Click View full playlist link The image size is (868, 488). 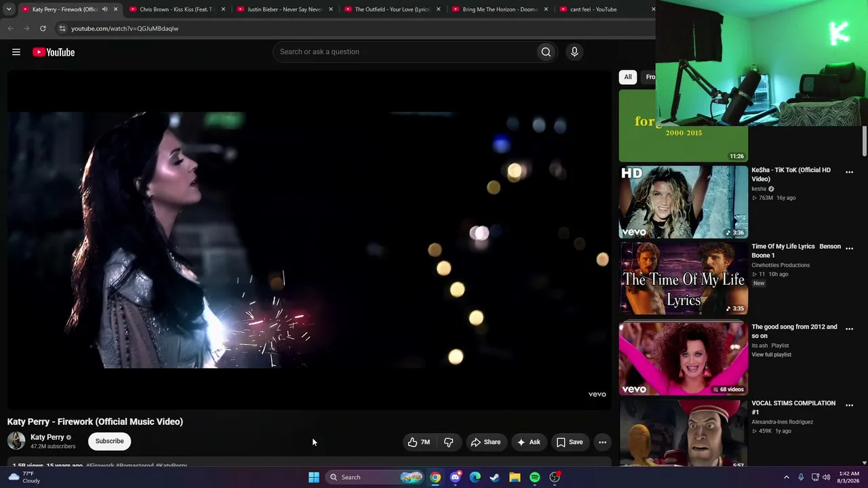771,354
